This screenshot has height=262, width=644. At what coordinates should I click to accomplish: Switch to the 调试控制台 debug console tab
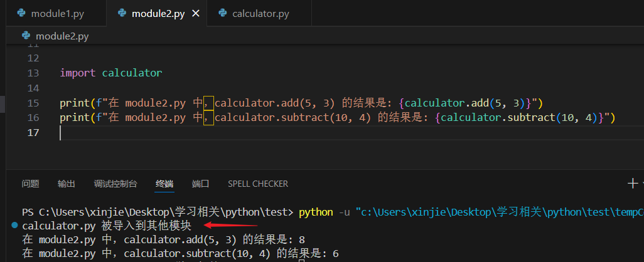pyautogui.click(x=115, y=184)
